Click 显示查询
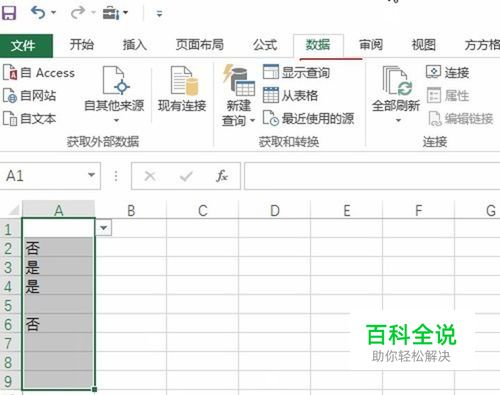This screenshot has height=395, width=500. tap(296, 72)
